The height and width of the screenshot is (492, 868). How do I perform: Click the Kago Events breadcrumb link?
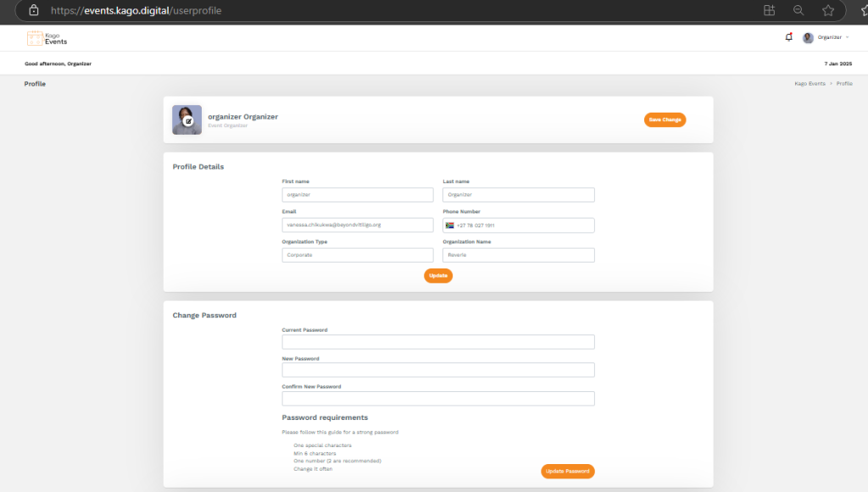pyautogui.click(x=810, y=84)
